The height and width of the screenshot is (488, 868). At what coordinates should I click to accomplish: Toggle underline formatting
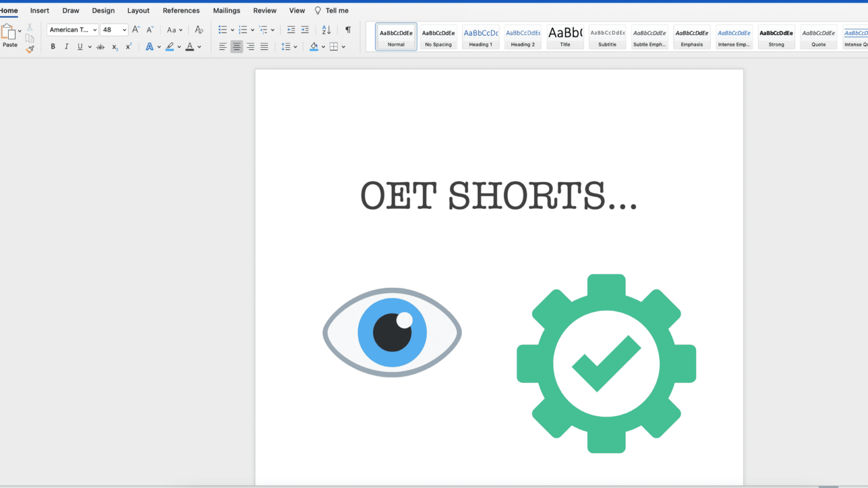pyautogui.click(x=80, y=47)
